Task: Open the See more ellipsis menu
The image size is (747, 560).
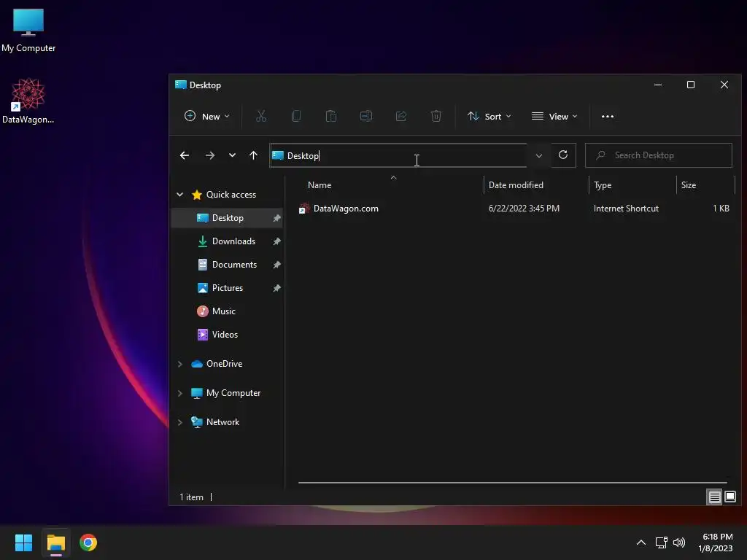Action: [x=608, y=116]
